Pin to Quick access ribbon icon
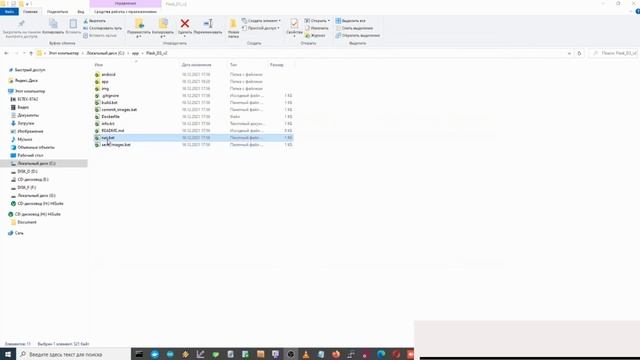Viewport: 640px width, 360px height. [x=22, y=27]
